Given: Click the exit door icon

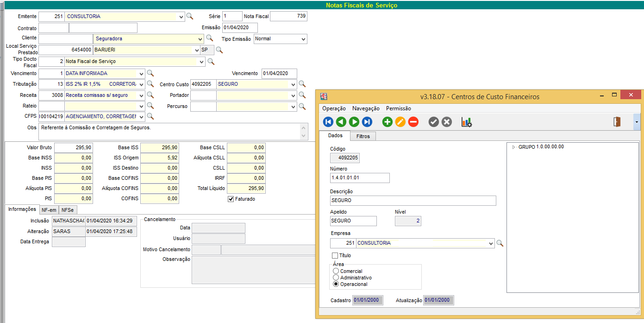Looking at the screenshot, I should pyautogui.click(x=617, y=122).
